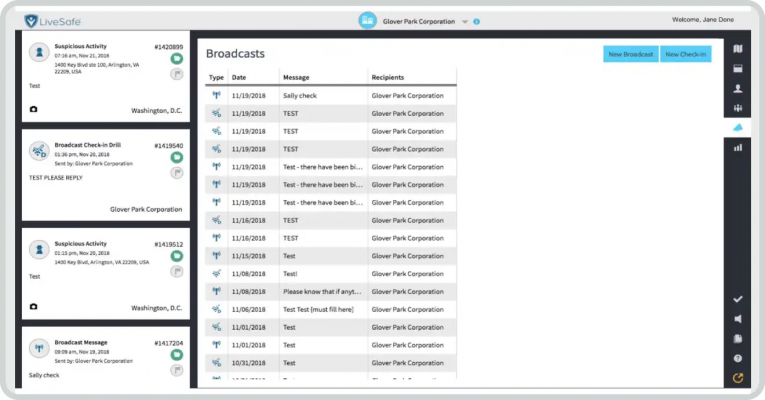Click the New Check-in button
Screen dimensions: 765x400
pyautogui.click(x=686, y=54)
